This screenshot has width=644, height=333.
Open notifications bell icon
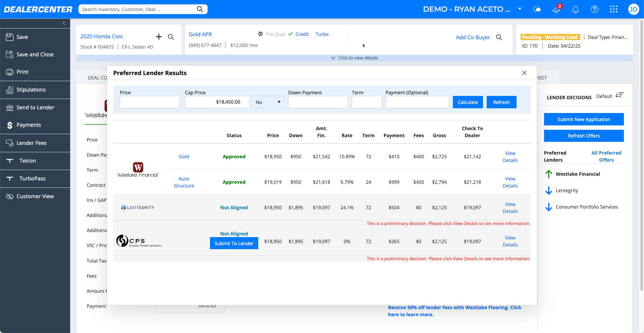[576, 9]
